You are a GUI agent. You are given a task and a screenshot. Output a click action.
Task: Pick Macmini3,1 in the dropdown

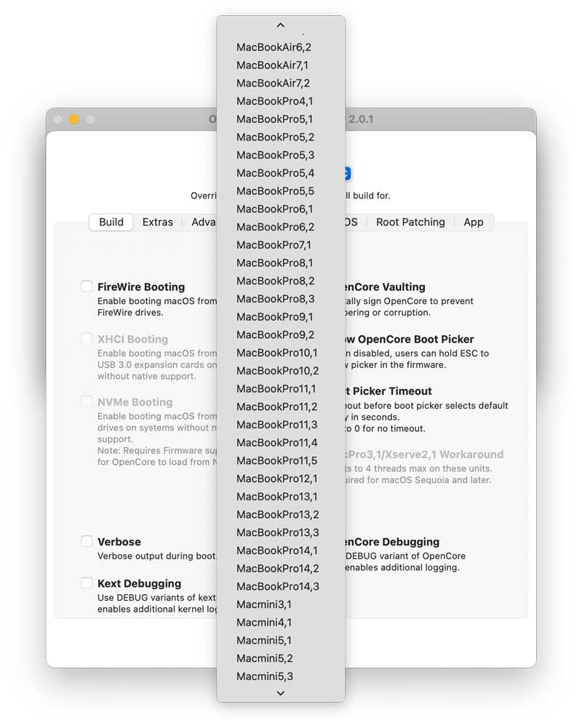(x=281, y=605)
